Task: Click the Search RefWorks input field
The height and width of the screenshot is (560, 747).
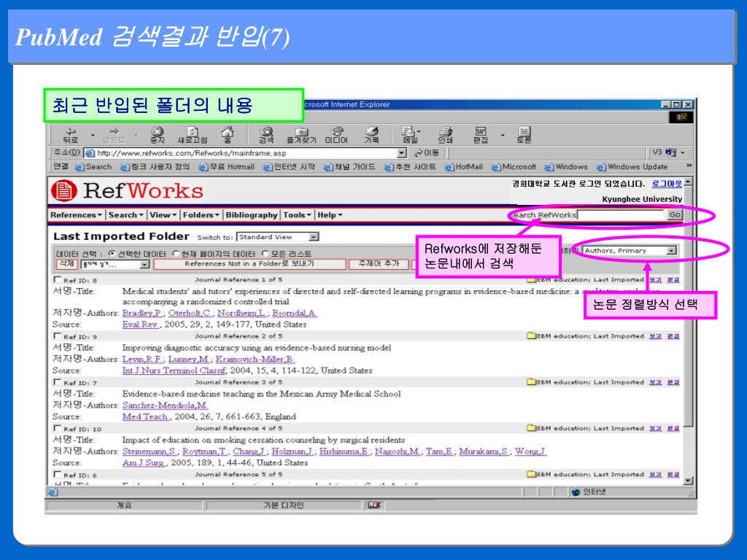Action: click(620, 215)
